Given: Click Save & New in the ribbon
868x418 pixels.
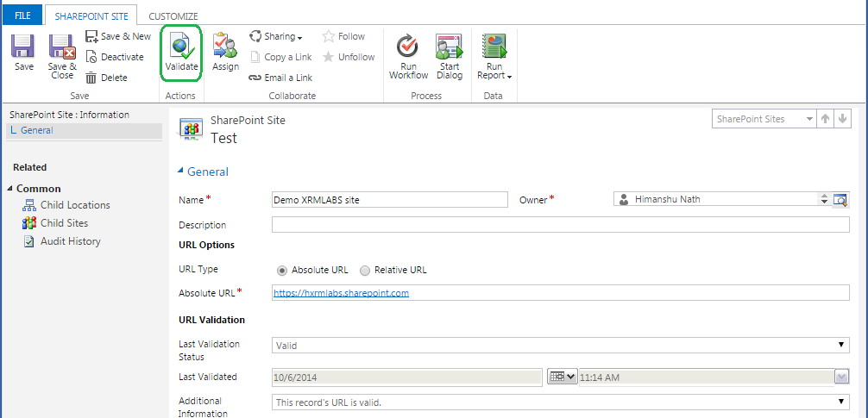Looking at the screenshot, I should (x=118, y=36).
